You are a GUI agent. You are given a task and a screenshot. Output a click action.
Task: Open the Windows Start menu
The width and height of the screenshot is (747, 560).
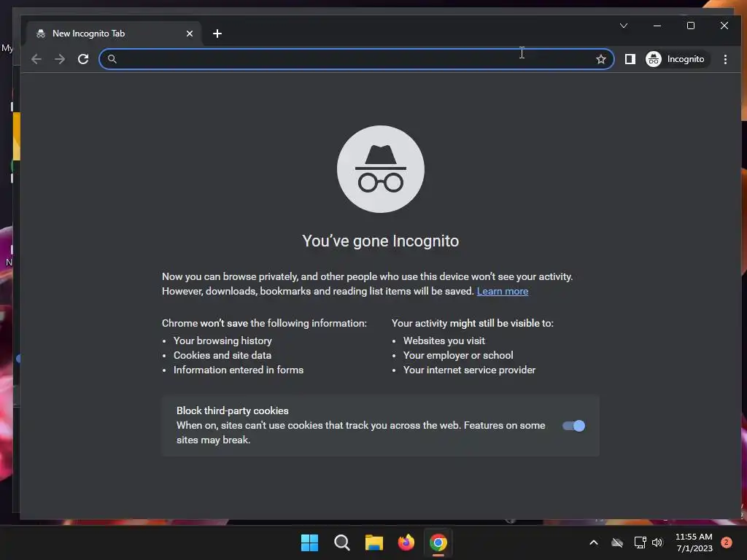pyautogui.click(x=309, y=542)
